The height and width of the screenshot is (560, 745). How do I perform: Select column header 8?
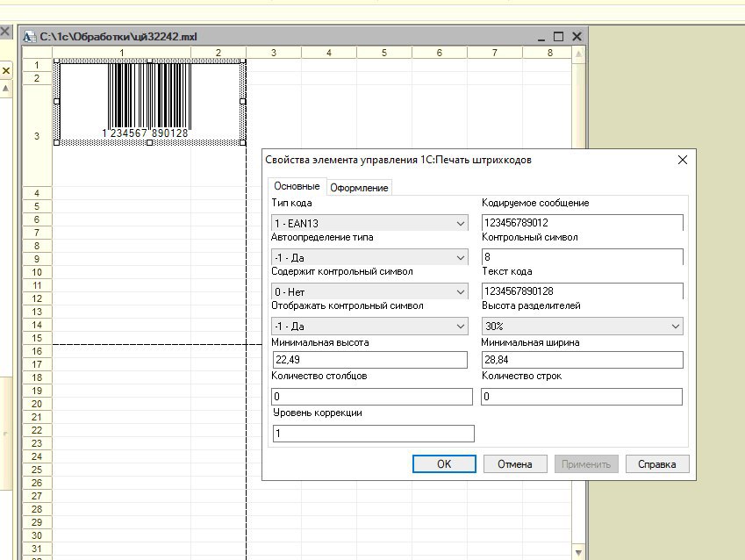(549, 53)
